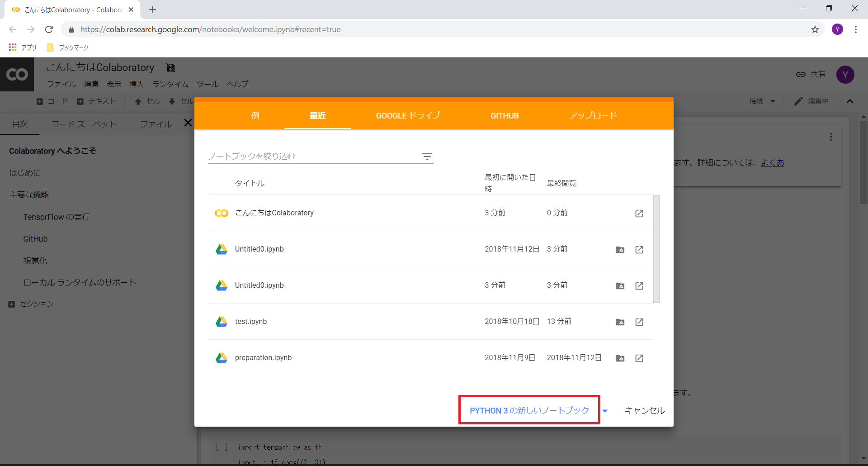Switch to the 例 tab in the dialog
The width and height of the screenshot is (868, 466).
(x=255, y=115)
